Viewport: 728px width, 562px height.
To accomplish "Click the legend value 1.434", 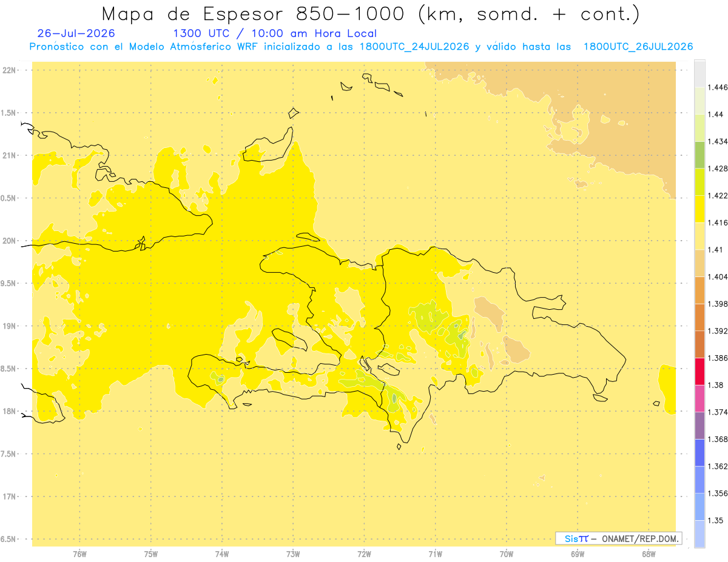I will pos(718,142).
